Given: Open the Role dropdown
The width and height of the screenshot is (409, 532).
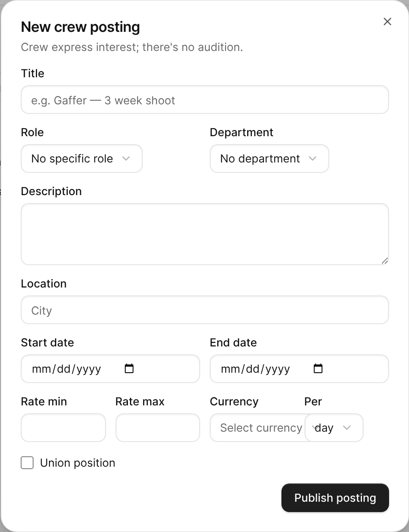Looking at the screenshot, I should [81, 158].
